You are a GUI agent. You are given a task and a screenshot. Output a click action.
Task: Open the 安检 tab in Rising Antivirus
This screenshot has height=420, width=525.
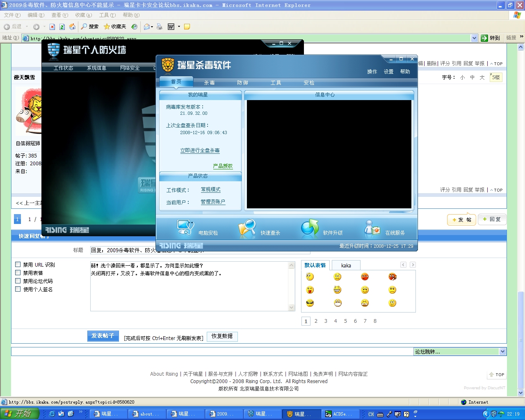tap(309, 82)
